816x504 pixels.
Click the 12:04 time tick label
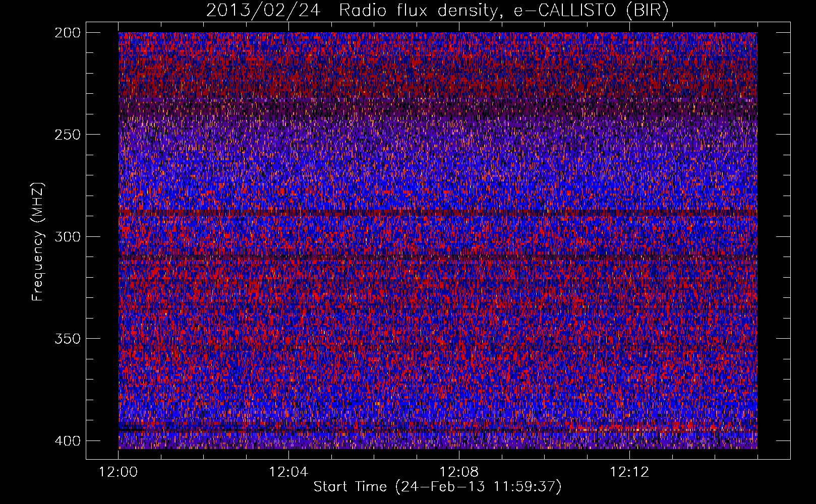point(288,472)
